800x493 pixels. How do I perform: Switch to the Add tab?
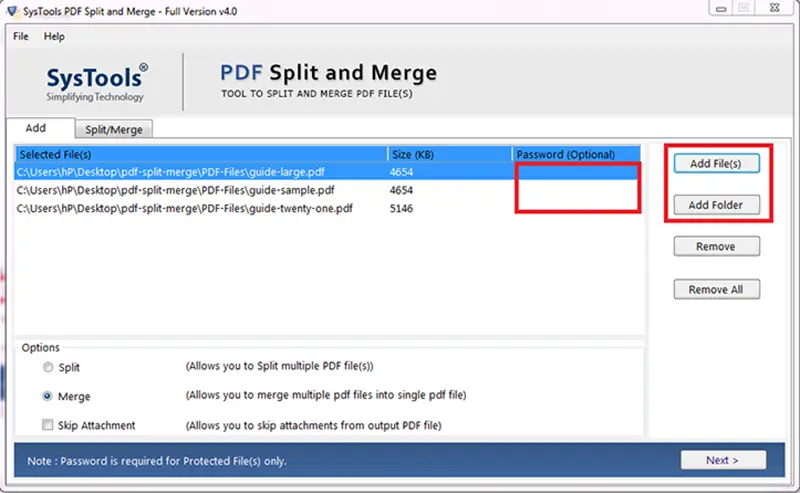tap(41, 128)
